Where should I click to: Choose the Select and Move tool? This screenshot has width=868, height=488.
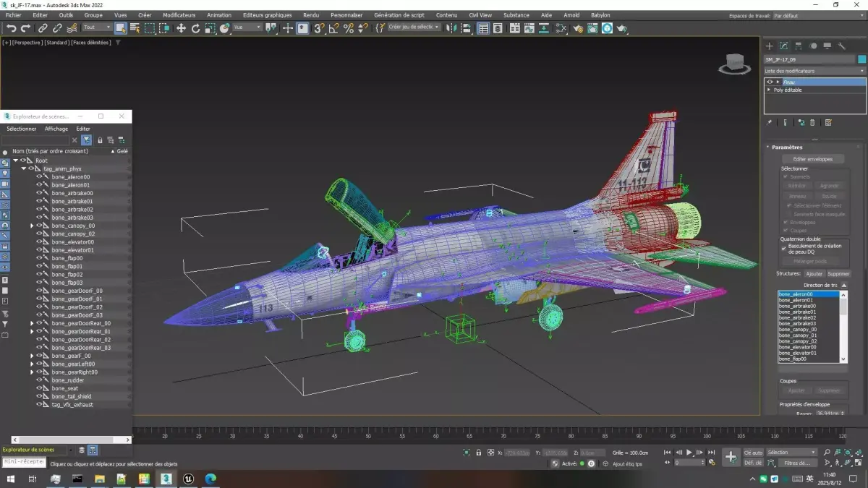pos(181,28)
